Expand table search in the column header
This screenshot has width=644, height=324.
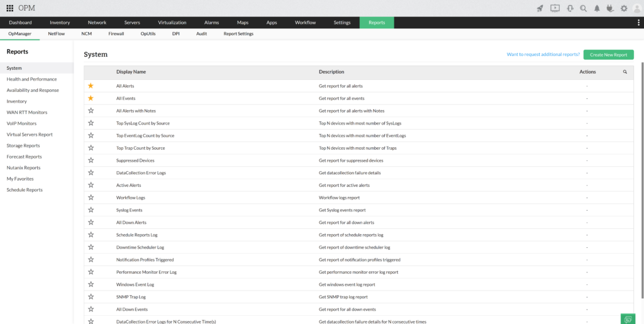point(625,72)
